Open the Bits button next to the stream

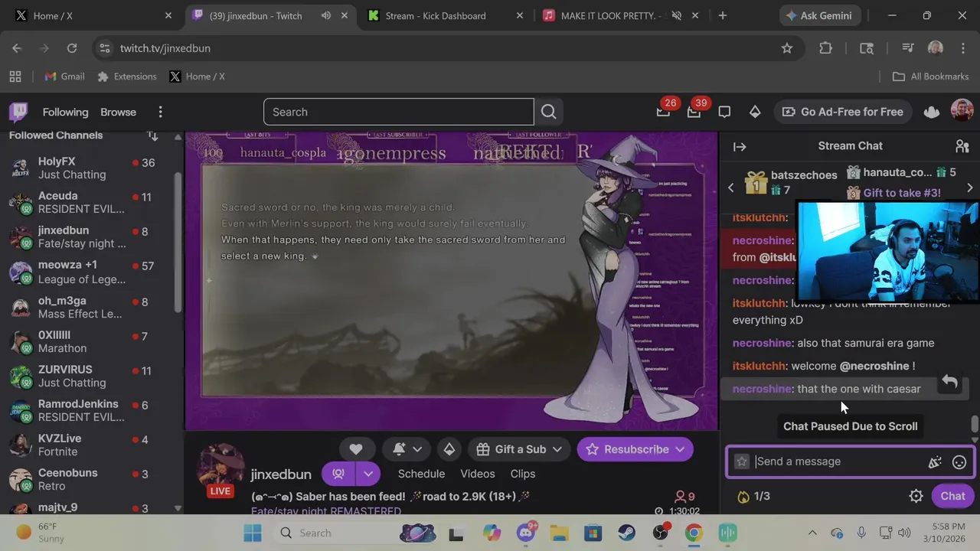click(449, 449)
